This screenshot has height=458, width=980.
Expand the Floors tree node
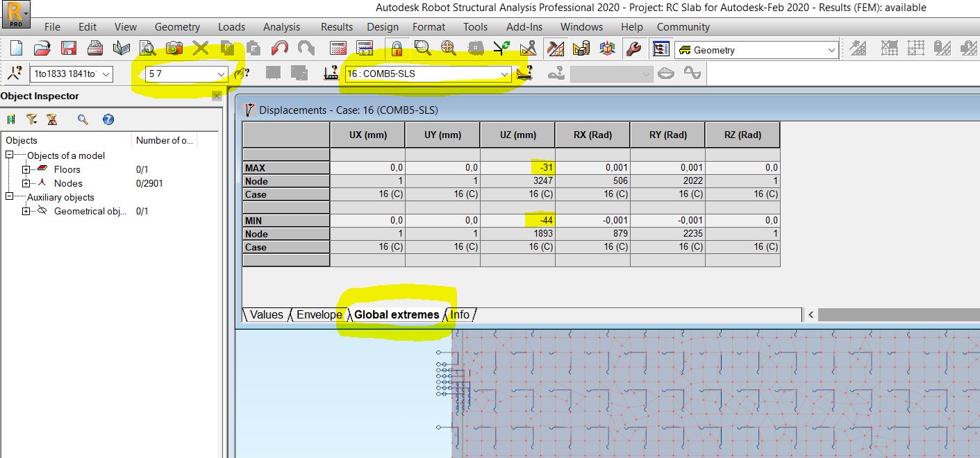[26, 169]
